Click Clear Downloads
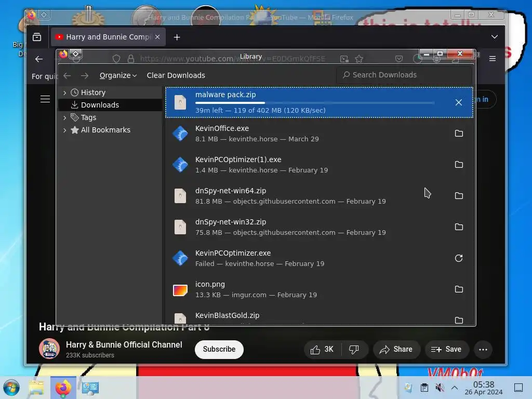532x399 pixels. pos(176,75)
